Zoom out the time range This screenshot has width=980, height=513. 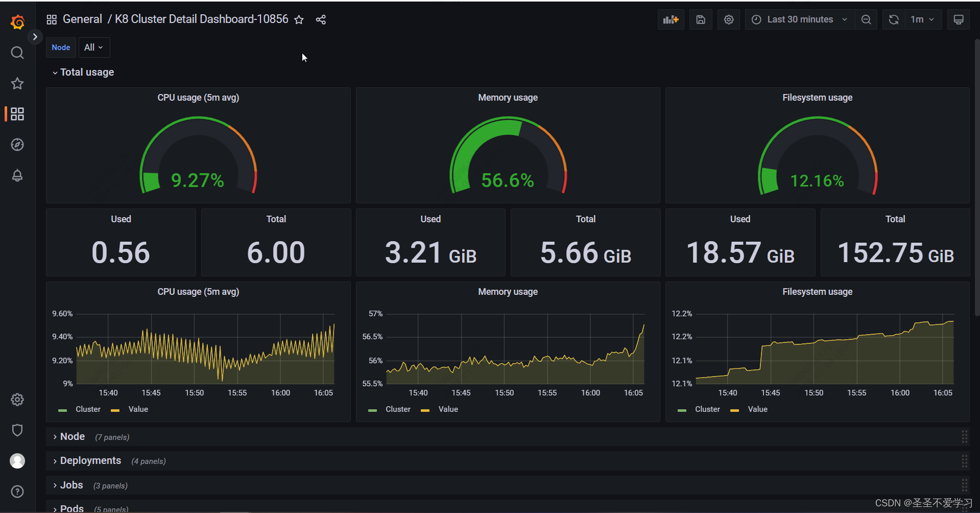(x=866, y=19)
